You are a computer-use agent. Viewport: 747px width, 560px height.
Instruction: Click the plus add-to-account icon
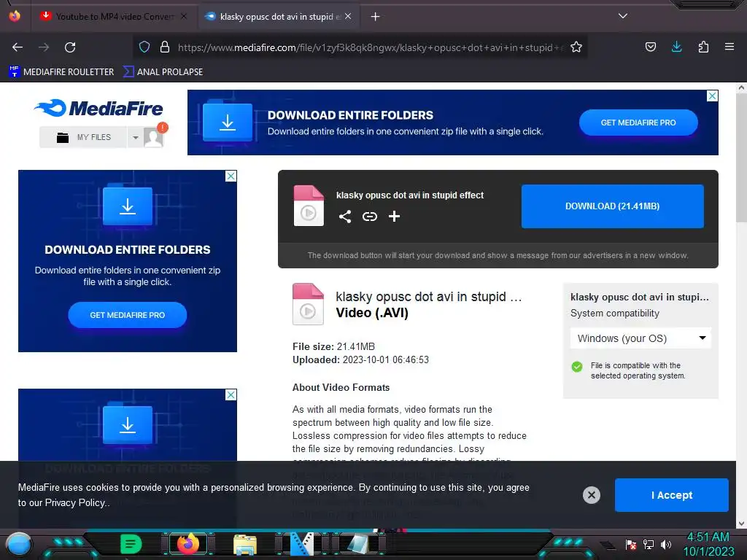pyautogui.click(x=394, y=217)
